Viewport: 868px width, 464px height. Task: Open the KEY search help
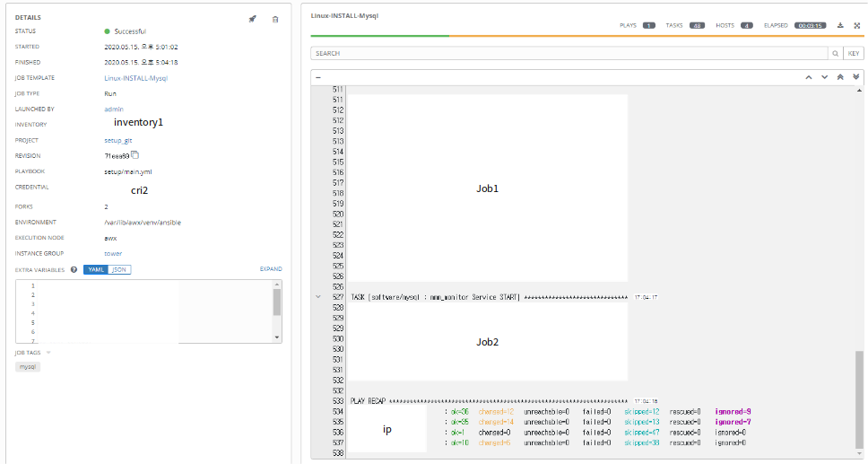pos(854,53)
